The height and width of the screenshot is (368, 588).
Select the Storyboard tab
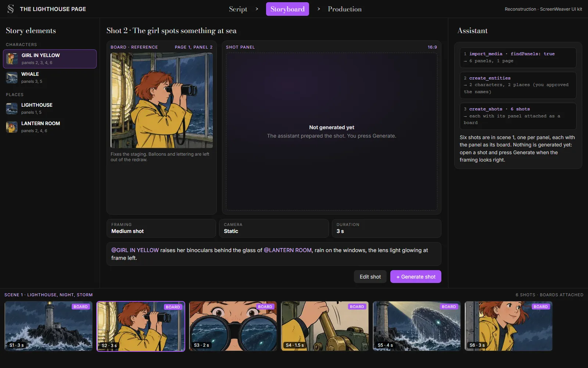tap(287, 9)
